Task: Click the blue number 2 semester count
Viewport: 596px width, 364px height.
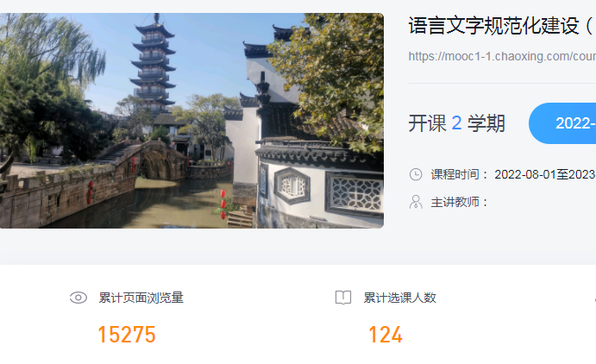Action: 456,123
